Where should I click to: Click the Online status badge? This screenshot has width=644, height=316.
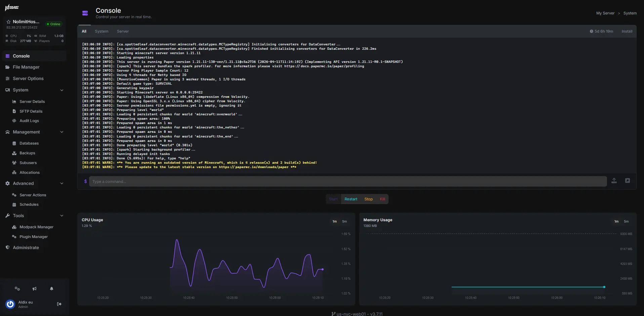point(54,24)
